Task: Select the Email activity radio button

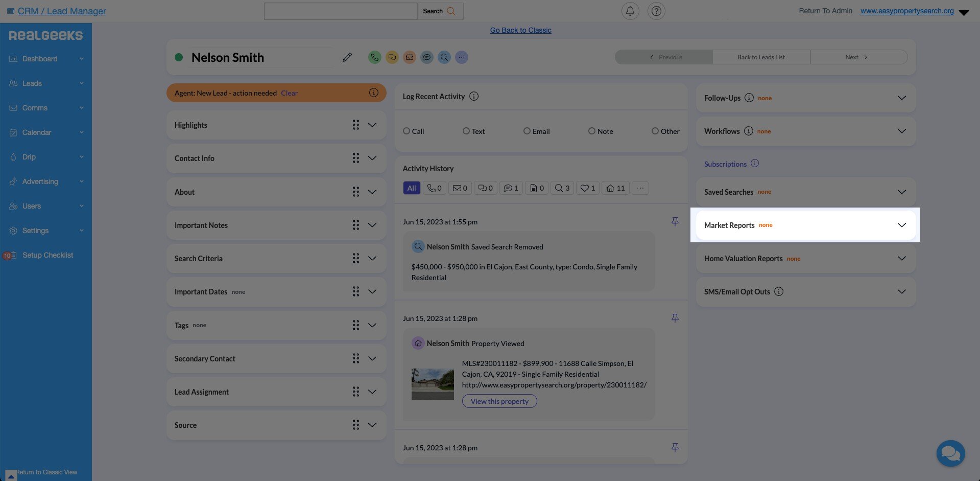Action: tap(527, 131)
